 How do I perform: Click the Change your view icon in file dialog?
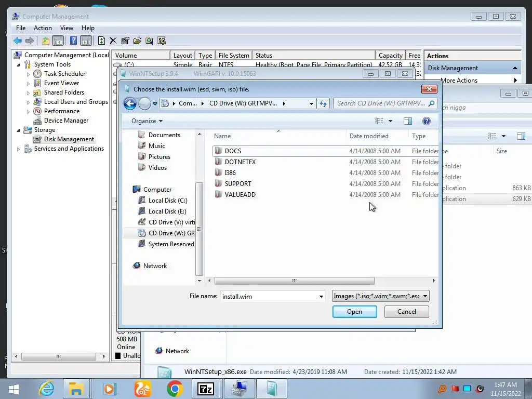[x=379, y=121]
